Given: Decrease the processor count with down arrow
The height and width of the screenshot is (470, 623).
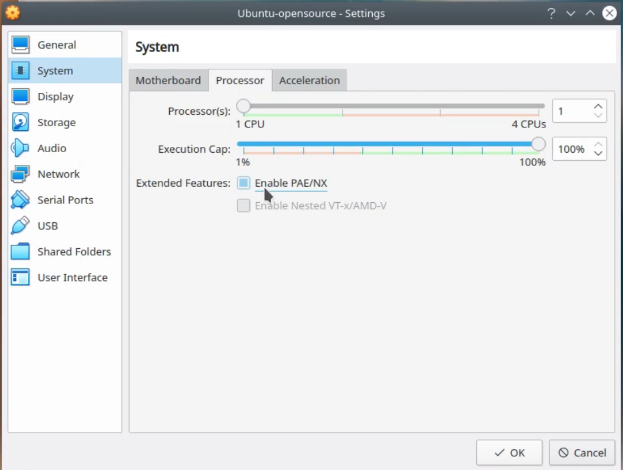Looking at the screenshot, I should pos(598,116).
